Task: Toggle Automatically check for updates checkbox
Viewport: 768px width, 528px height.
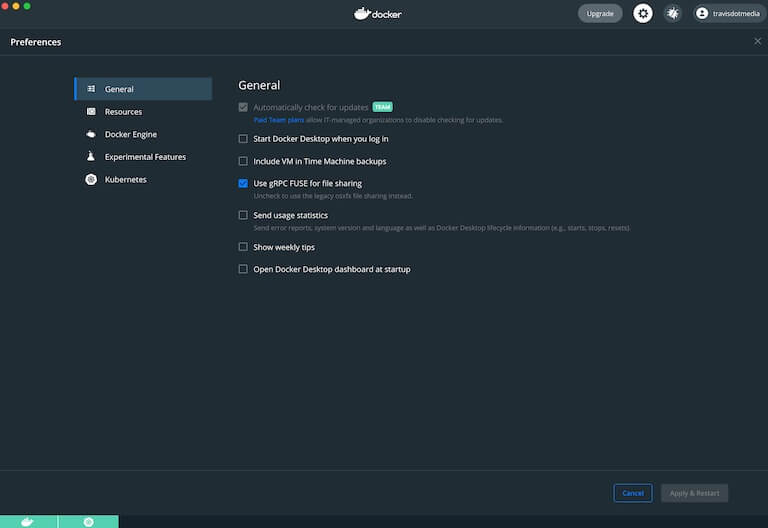Action: click(x=243, y=107)
